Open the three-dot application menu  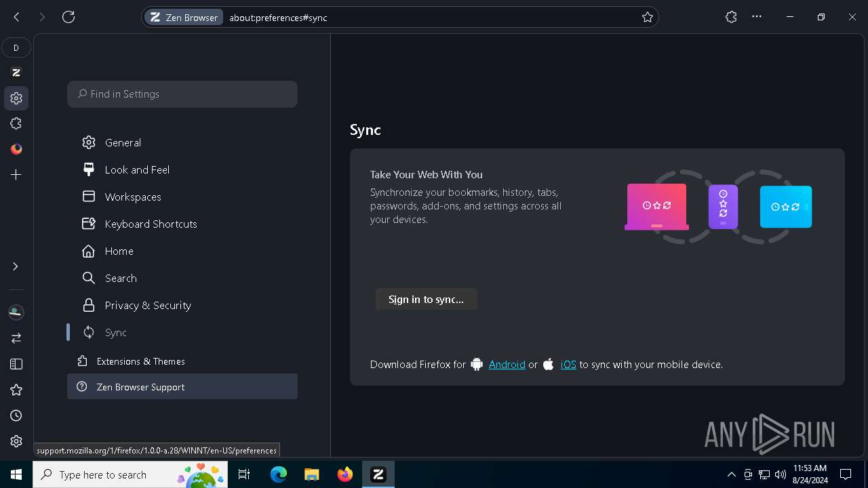click(757, 17)
